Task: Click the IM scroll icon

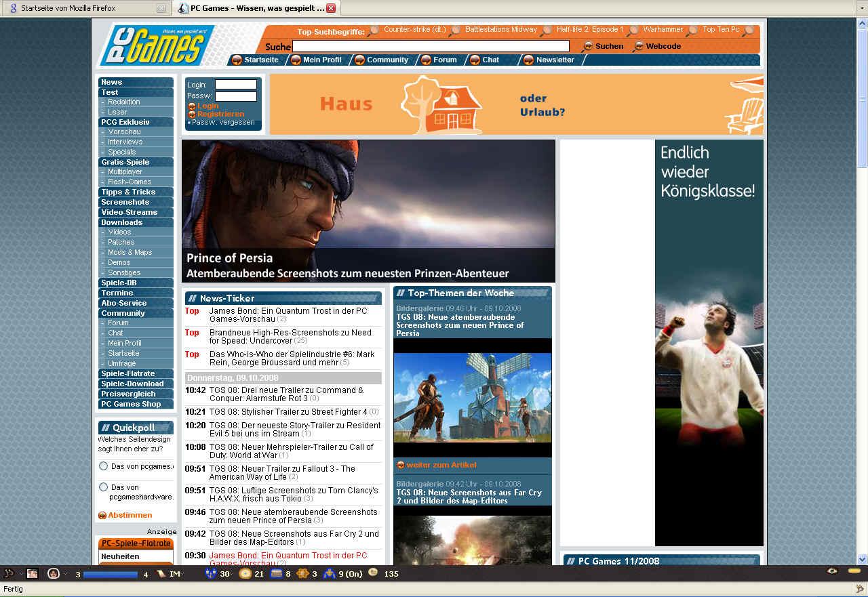Action: point(161,574)
